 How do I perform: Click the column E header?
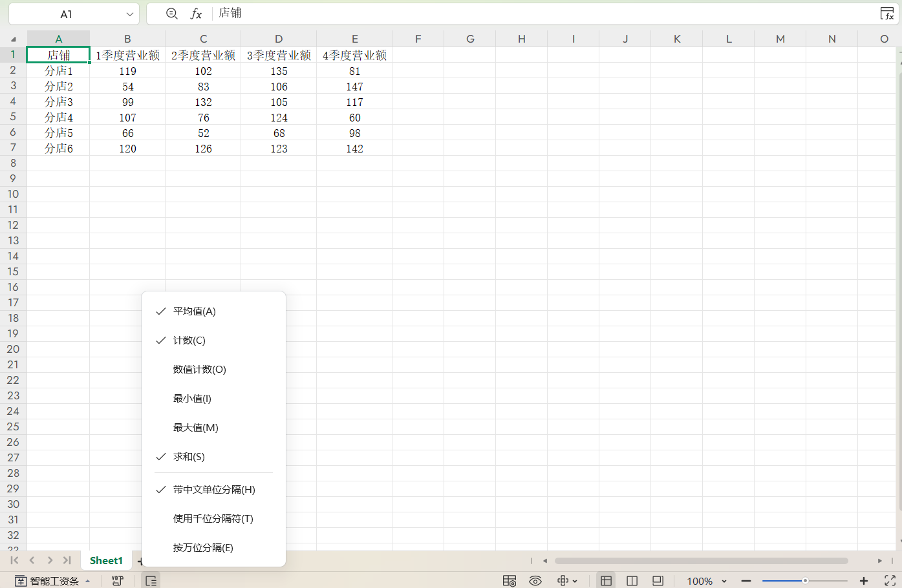pos(354,39)
